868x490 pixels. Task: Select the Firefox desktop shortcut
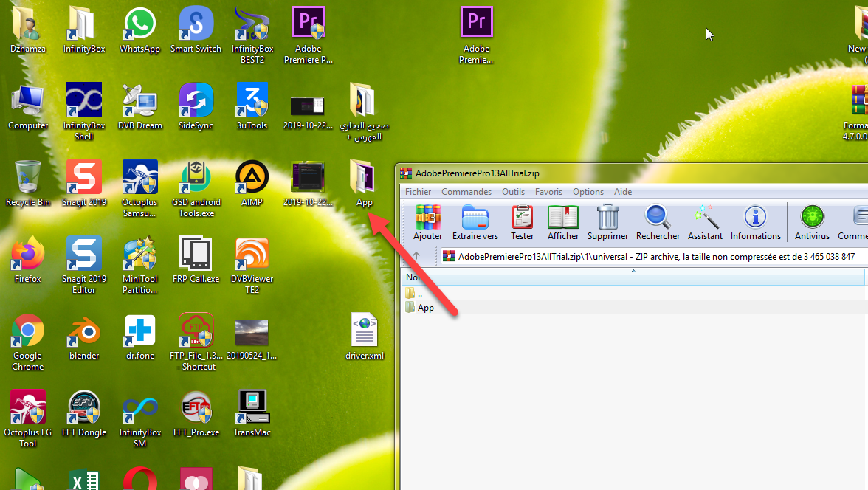click(x=28, y=260)
